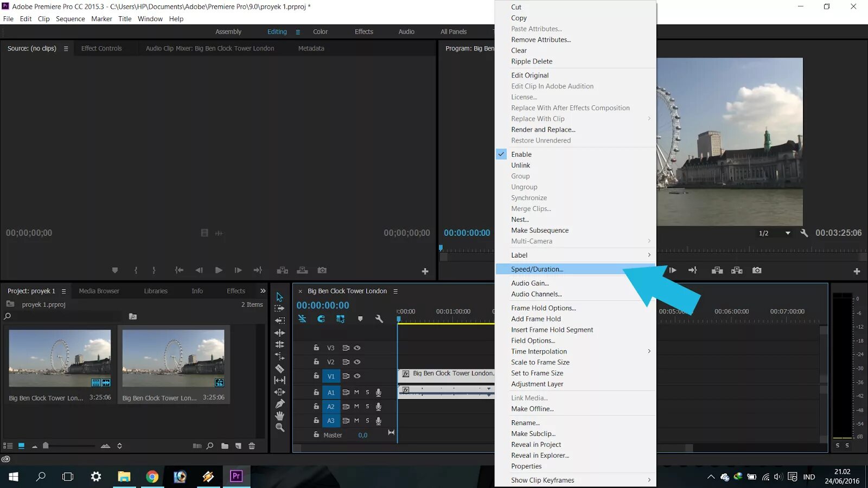Select the first Big Ben clip thumbnail
868x488 pixels.
[60, 358]
